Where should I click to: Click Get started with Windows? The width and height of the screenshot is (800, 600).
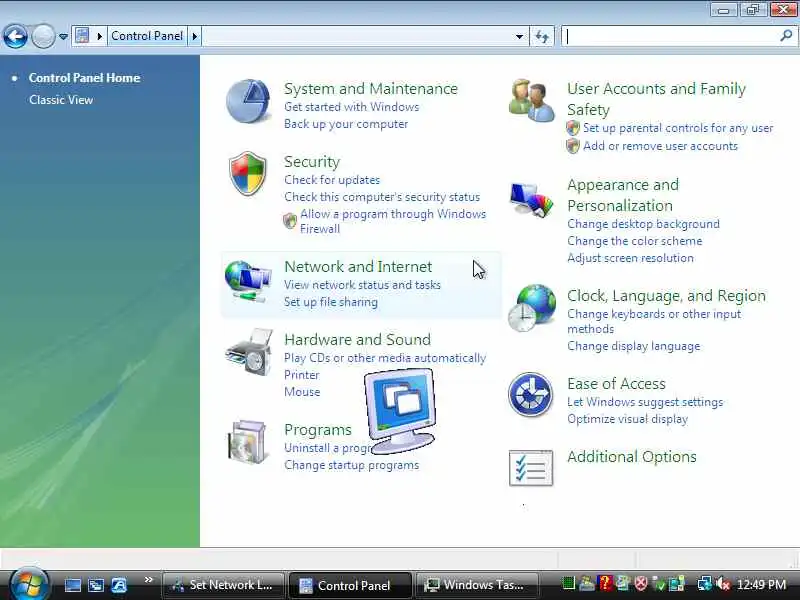point(352,107)
